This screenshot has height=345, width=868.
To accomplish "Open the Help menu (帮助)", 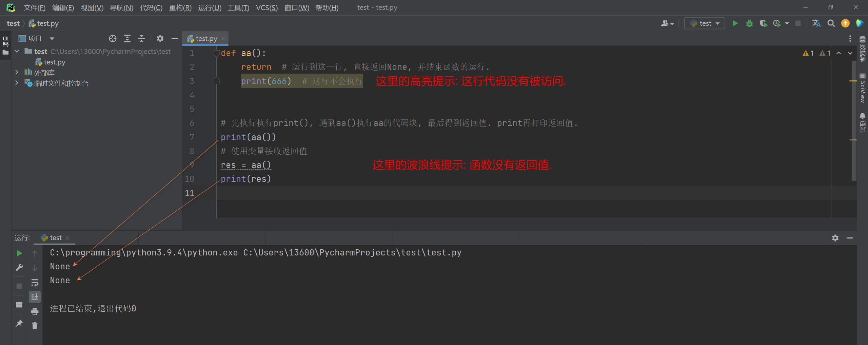I will (x=327, y=7).
